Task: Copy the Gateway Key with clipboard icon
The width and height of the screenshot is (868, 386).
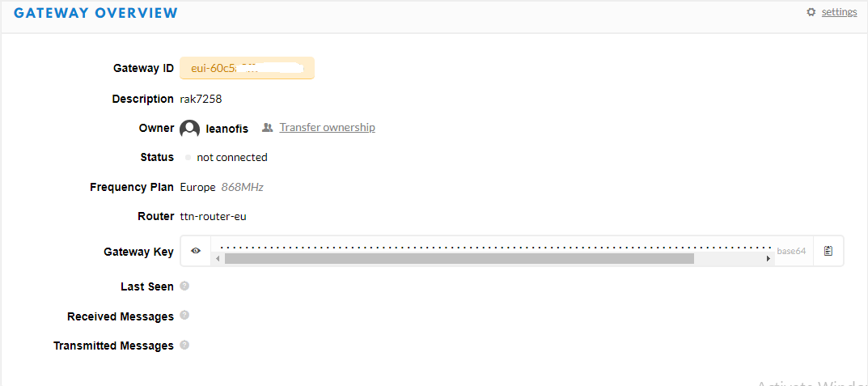Action: (x=828, y=251)
